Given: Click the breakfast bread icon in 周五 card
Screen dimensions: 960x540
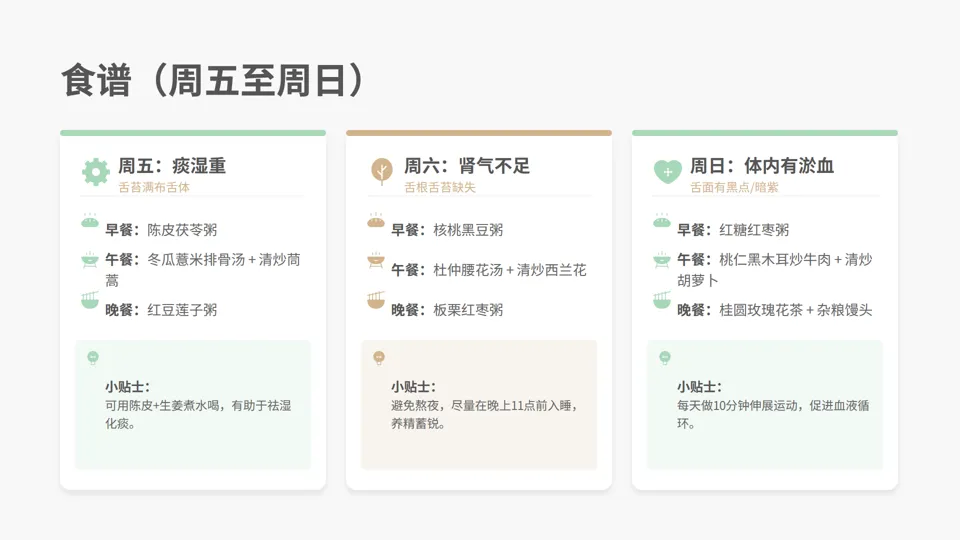Looking at the screenshot, I should (x=90, y=220).
